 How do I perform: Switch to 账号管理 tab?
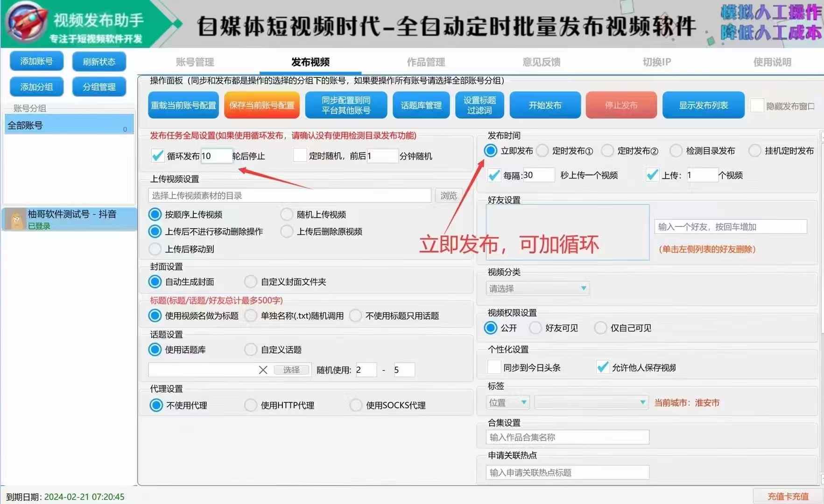tap(195, 62)
